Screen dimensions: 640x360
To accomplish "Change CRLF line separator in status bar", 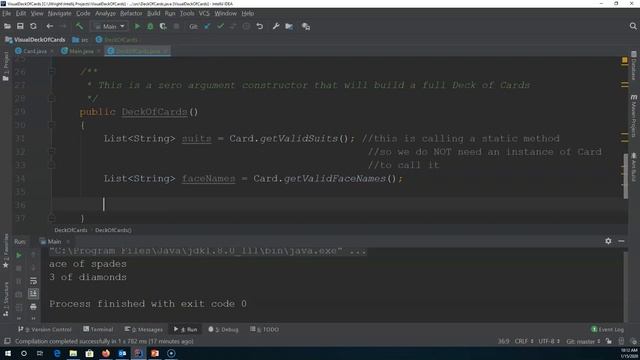I will pyautogui.click(x=524, y=341).
